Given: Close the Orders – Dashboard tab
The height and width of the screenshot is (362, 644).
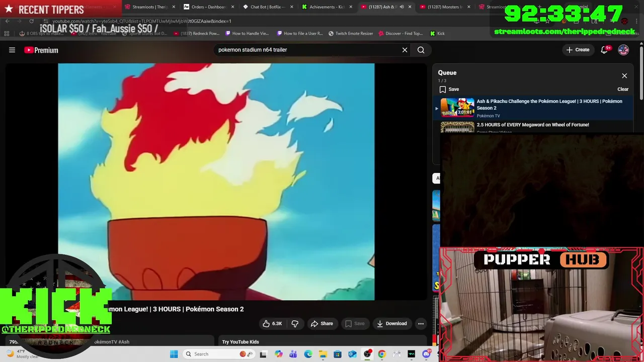Looking at the screenshot, I should tap(233, 7).
